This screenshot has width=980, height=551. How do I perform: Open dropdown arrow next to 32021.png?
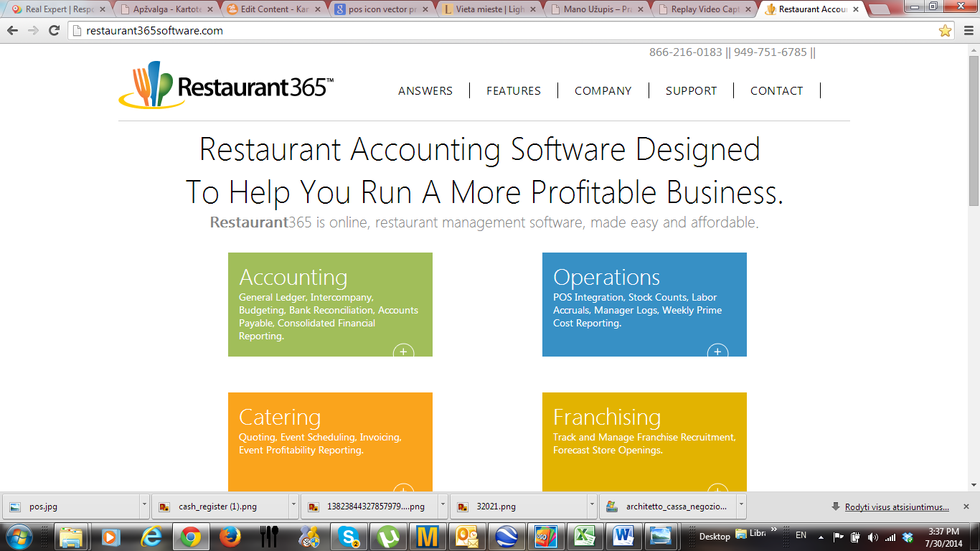(592, 507)
